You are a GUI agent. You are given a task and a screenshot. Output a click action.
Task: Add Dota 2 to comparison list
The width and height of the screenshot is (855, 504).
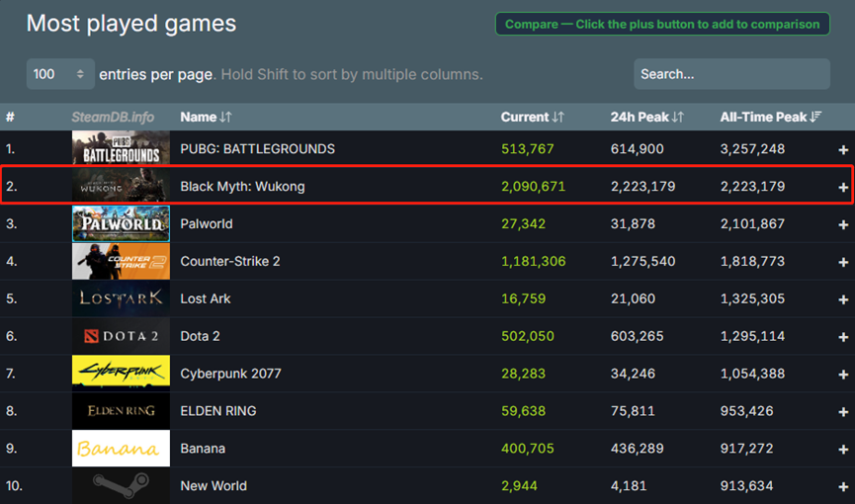pos(843,337)
